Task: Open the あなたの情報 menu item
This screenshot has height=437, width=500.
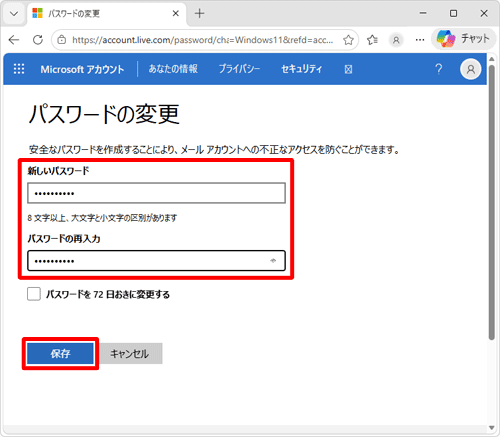Action: [173, 69]
